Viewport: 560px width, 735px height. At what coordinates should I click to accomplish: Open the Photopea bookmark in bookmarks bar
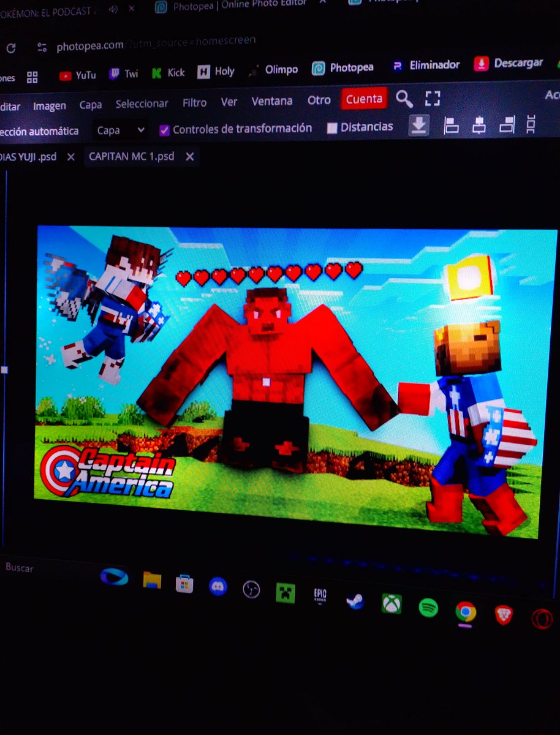pyautogui.click(x=342, y=69)
